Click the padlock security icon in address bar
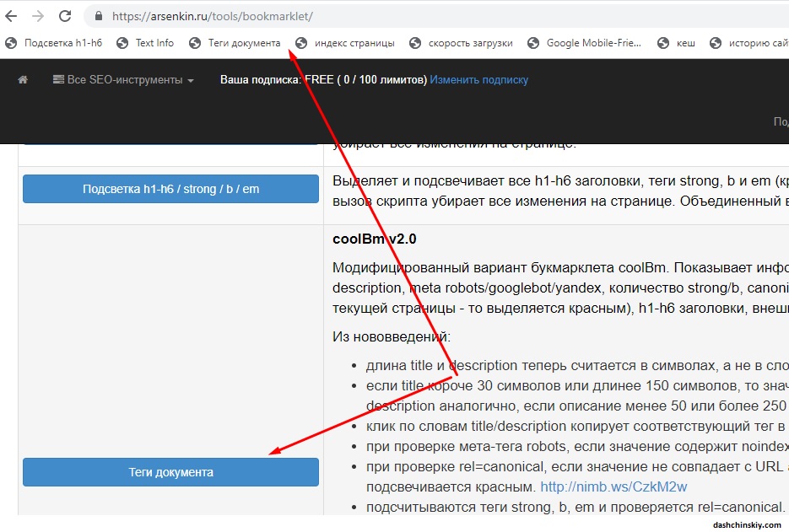 click(x=98, y=14)
